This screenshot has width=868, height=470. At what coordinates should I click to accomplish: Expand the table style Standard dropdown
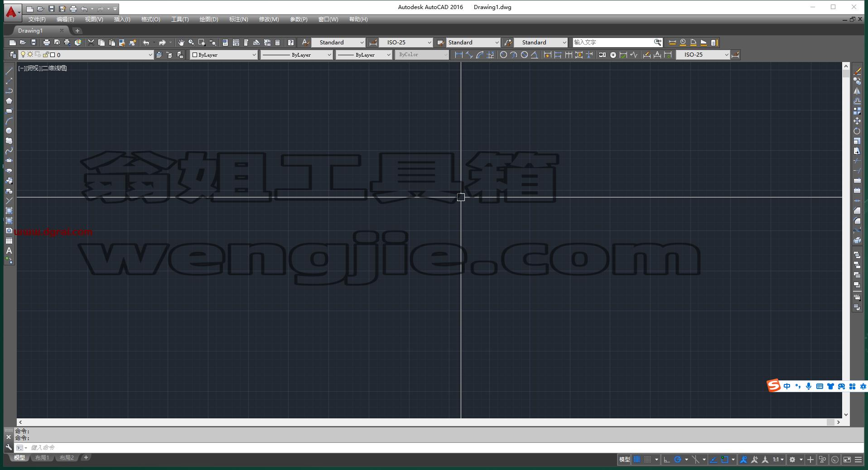click(x=473, y=42)
